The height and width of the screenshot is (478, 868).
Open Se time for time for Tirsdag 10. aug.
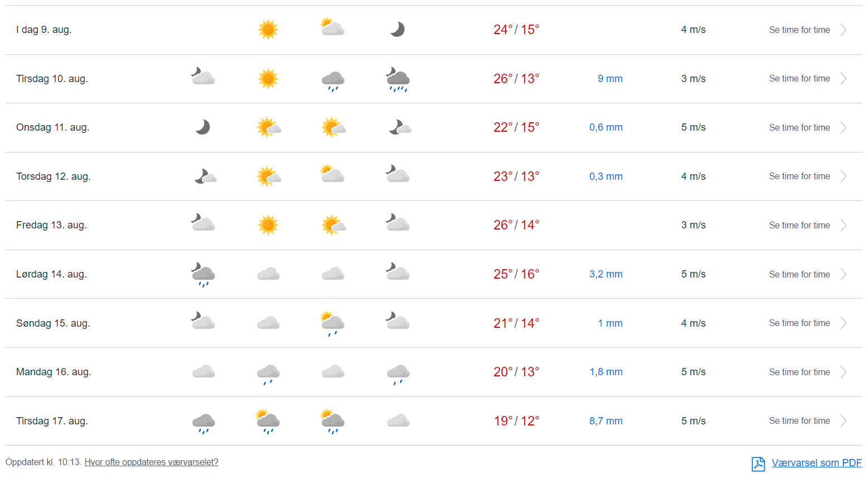(799, 79)
